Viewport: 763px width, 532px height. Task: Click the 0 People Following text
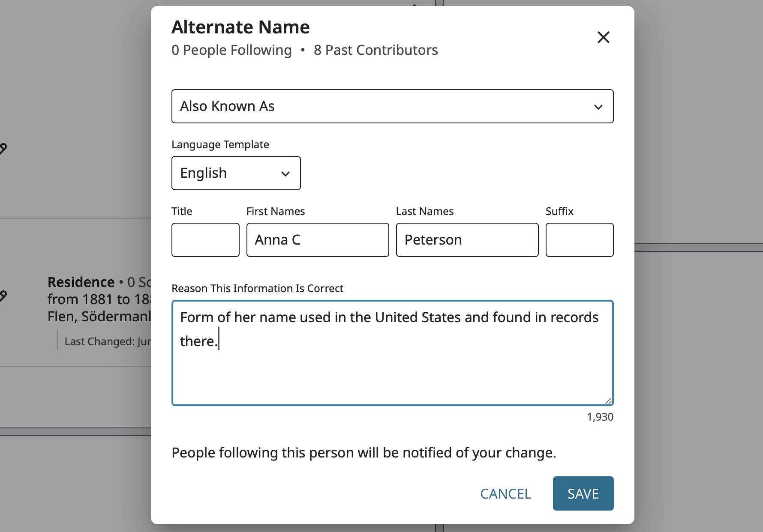tap(231, 50)
